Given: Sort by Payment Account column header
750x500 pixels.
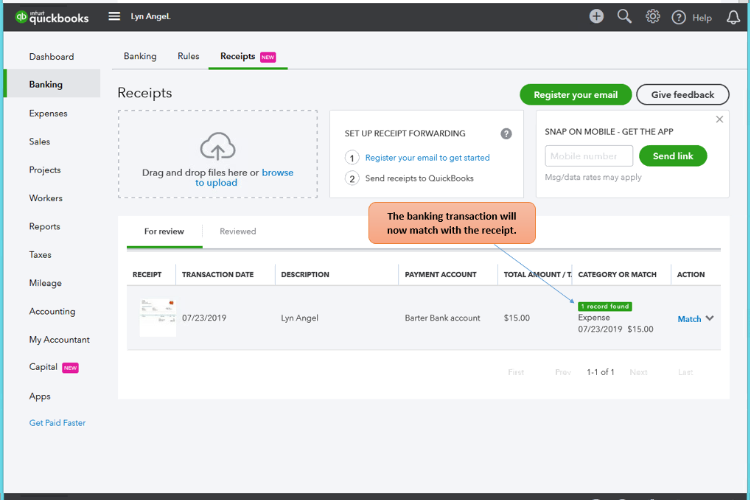Looking at the screenshot, I should [x=441, y=275].
